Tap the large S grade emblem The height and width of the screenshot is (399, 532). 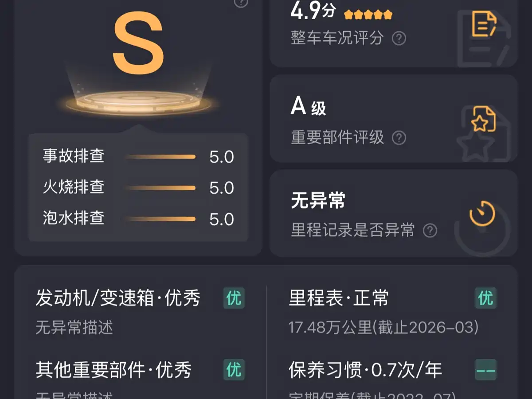(x=138, y=43)
